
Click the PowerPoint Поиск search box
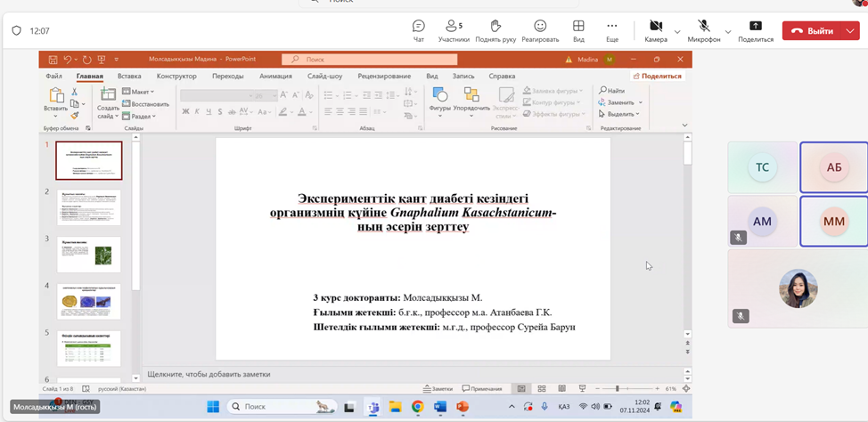369,59
